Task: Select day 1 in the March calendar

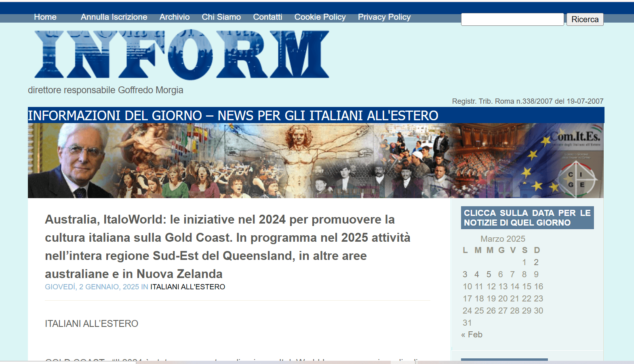Action: tap(524, 262)
